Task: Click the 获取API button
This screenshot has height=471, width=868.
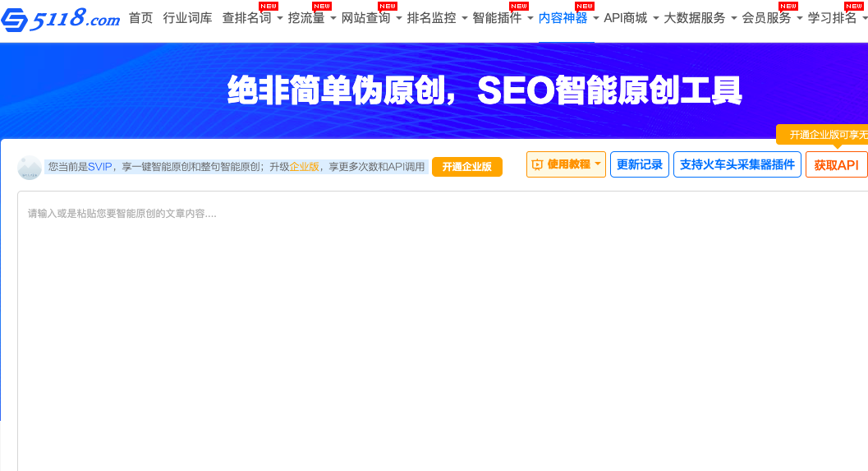Action: point(836,165)
